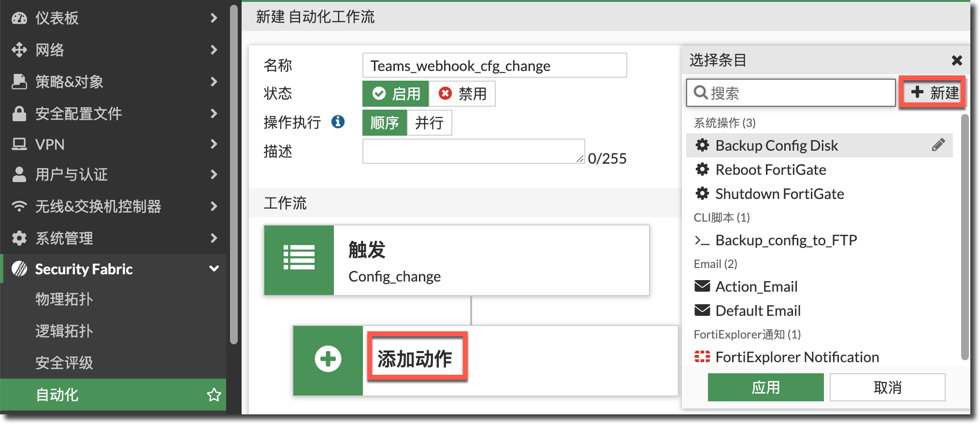This screenshot has height=424, width=980.
Task: Select the FortiExplorer Notification action
Action: click(x=797, y=357)
